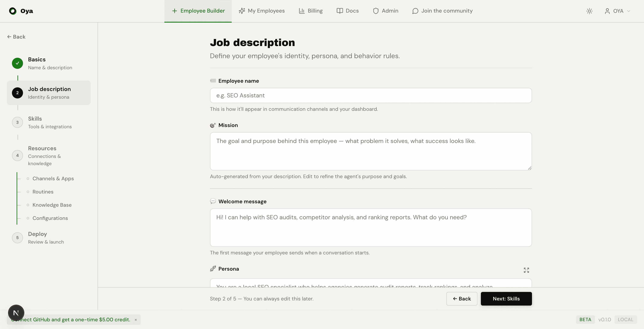Viewport: 644px width, 329px height.
Task: Click inside the Employee name input field
Action: (371, 95)
